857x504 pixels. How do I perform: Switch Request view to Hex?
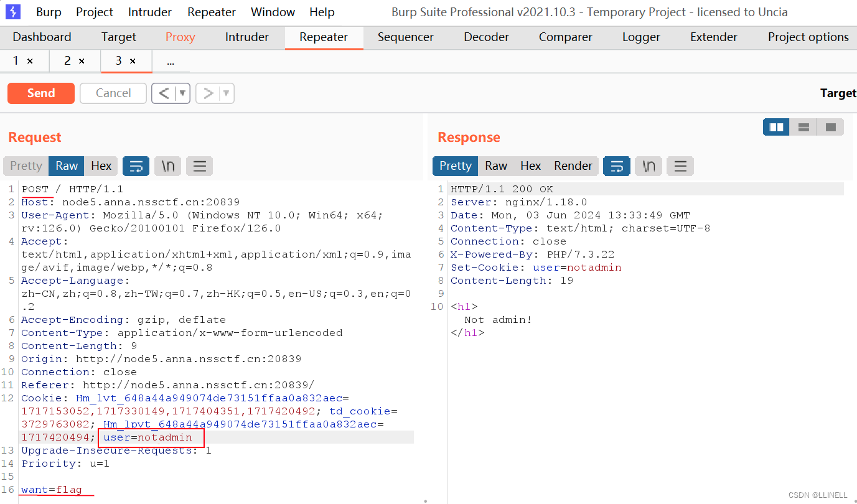pos(101,166)
